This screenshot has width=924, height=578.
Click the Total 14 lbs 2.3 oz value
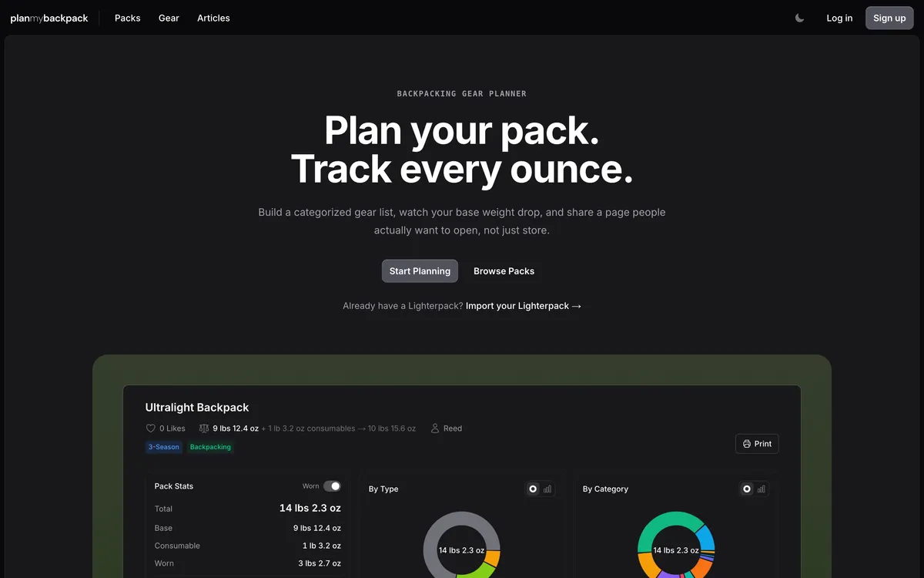310,508
